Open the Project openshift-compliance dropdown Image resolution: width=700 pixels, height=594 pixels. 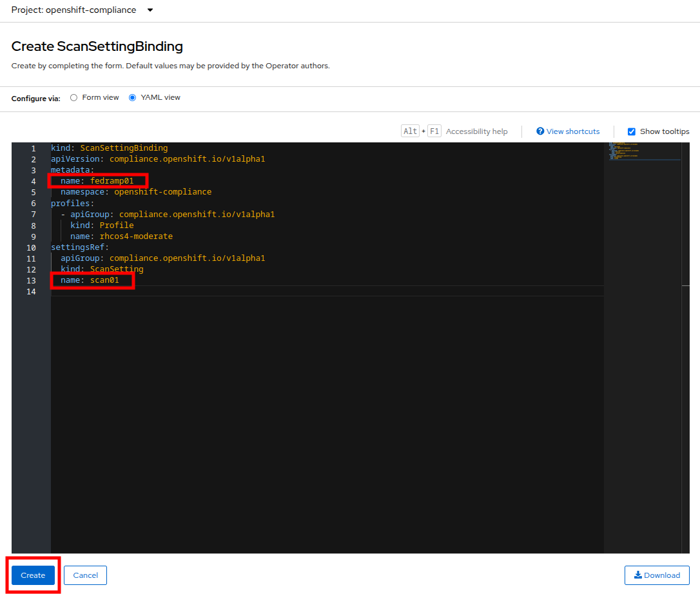(150, 10)
